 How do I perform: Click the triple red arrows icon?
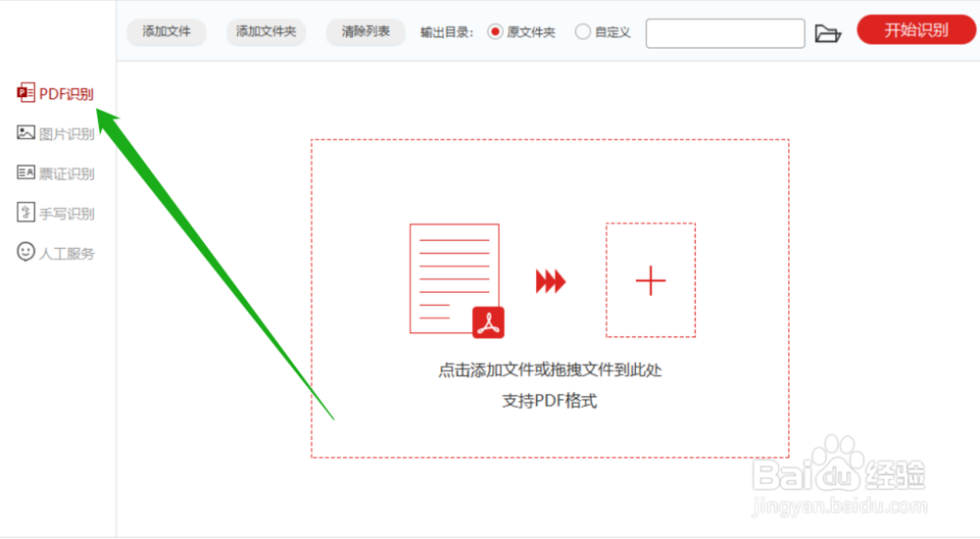pyautogui.click(x=551, y=281)
